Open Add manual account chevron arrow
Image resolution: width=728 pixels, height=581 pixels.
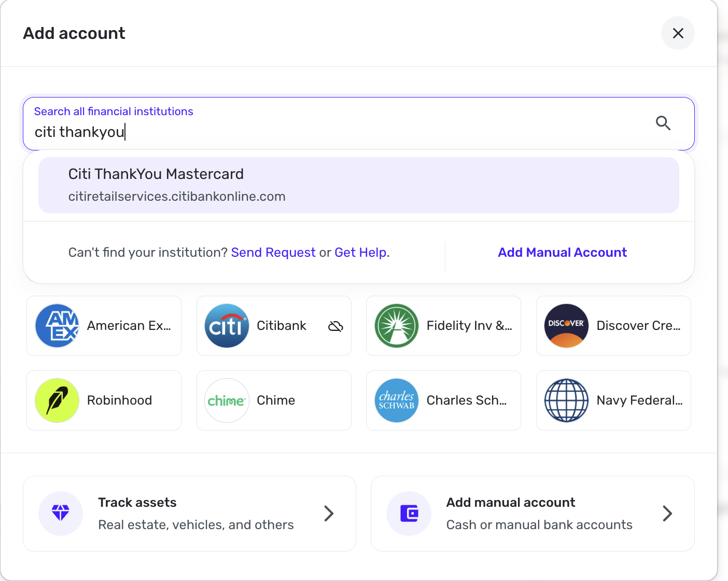tap(667, 514)
